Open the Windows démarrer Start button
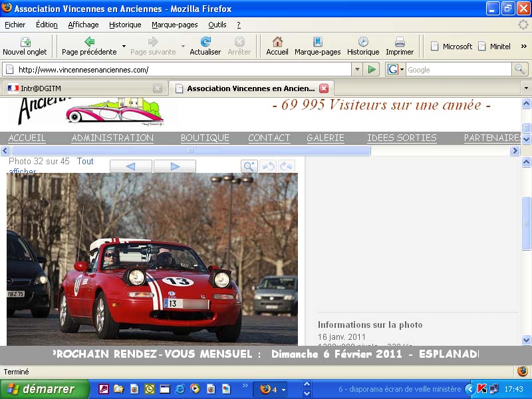The width and height of the screenshot is (532, 399). point(45,389)
